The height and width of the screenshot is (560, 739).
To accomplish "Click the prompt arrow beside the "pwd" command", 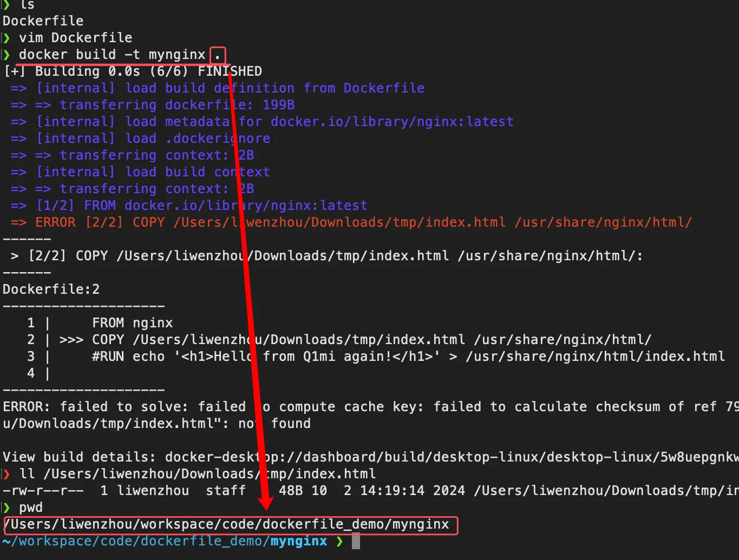I will coord(5,507).
